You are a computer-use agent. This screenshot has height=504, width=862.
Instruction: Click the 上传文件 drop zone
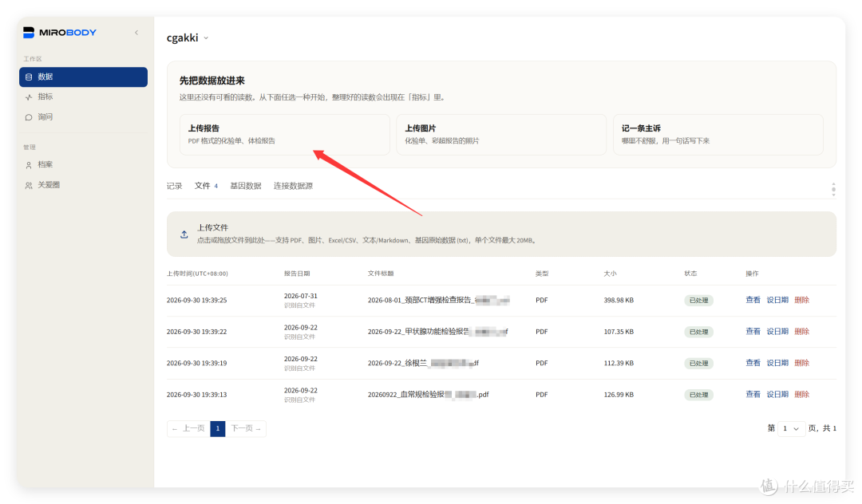[501, 234]
